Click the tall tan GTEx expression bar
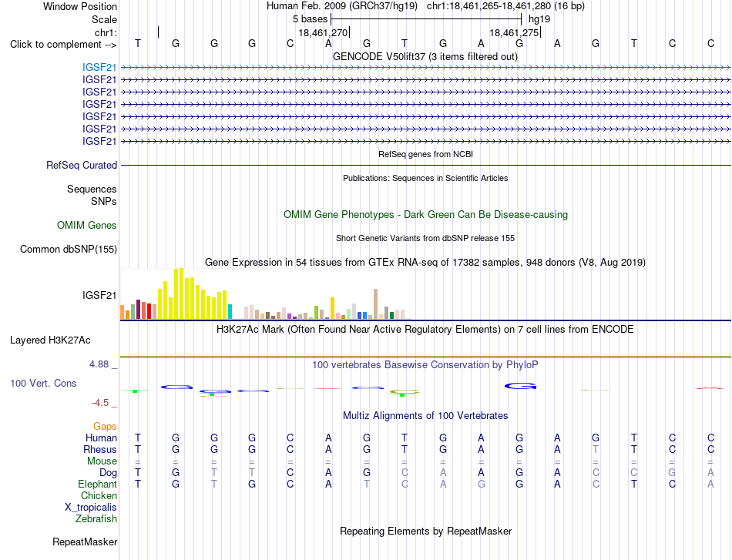Screen dimensions: 732x560 coord(375,303)
